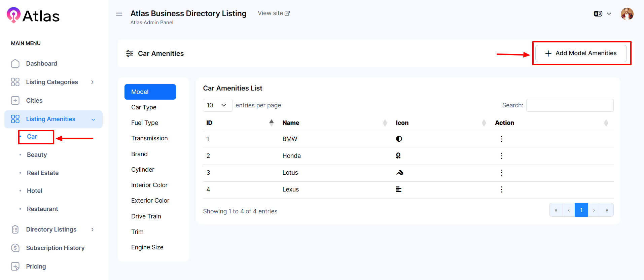Sort the table by ID column

(240, 123)
